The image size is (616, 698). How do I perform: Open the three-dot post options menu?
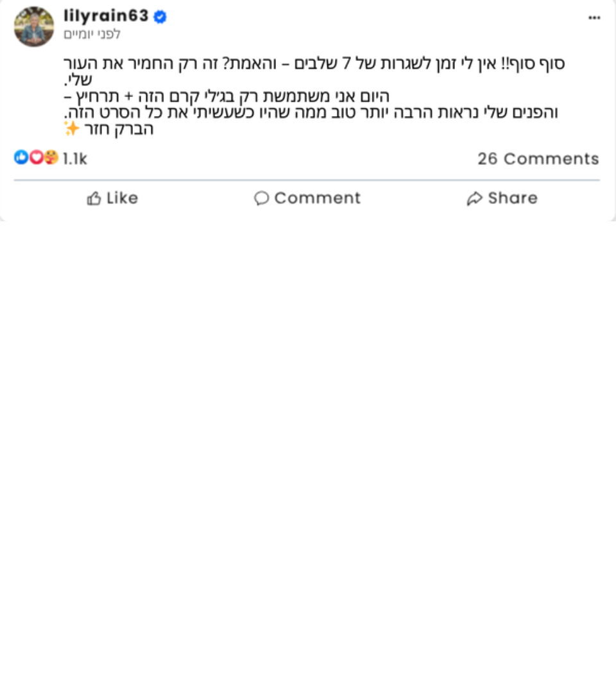[594, 18]
